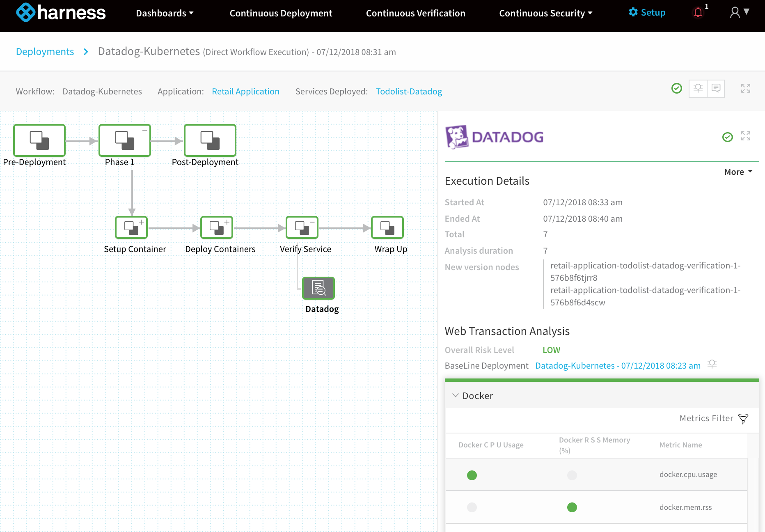Select the Verify Service step node
The width and height of the screenshot is (765, 532).
[302, 227]
